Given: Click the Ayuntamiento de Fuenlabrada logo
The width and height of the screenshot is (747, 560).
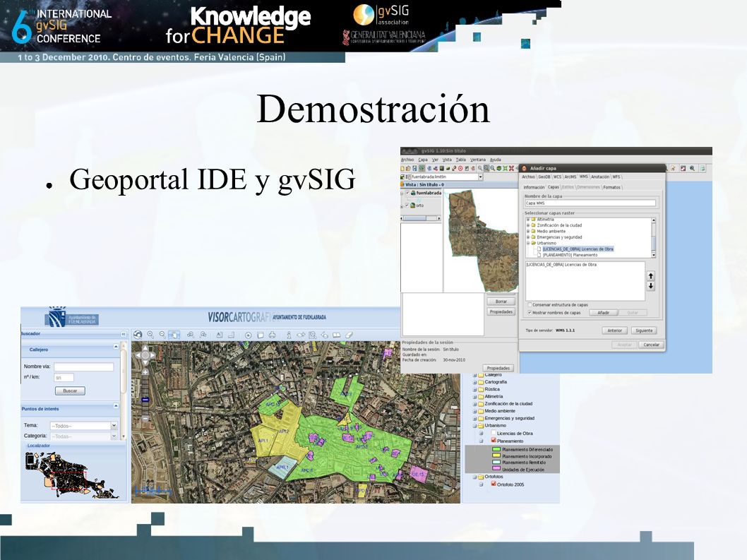Looking at the screenshot, I should point(71,318).
